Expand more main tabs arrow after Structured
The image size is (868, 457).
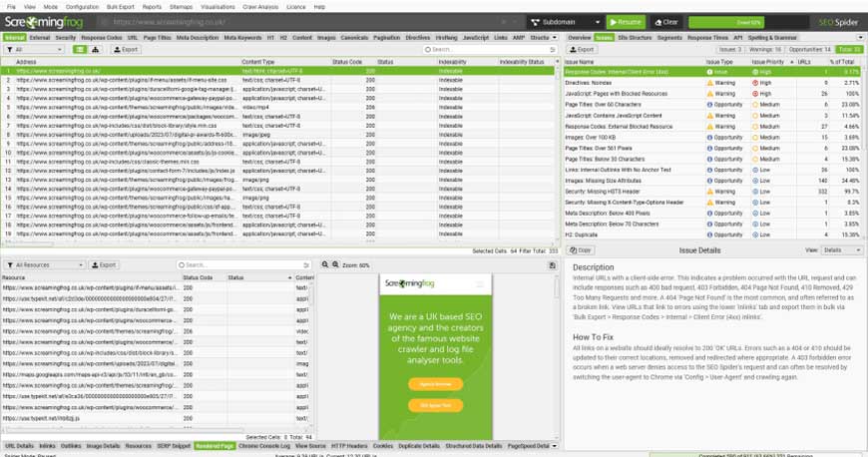pos(554,38)
